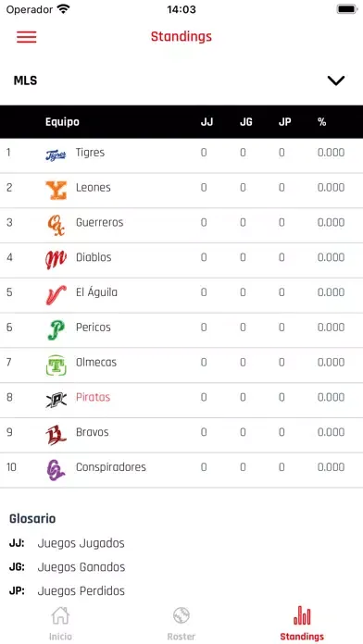Tap the Leones YL logo

pos(56,191)
